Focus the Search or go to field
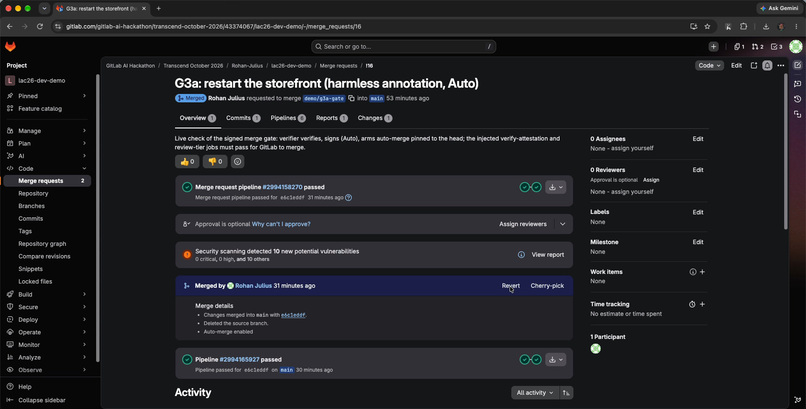This screenshot has height=409, width=806. pos(404,47)
